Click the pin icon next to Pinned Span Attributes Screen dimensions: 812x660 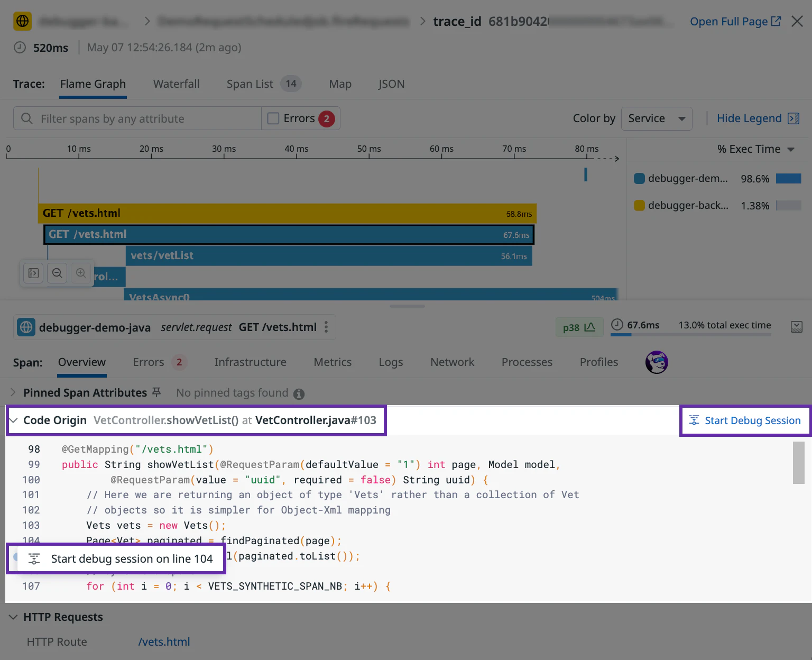click(x=156, y=392)
